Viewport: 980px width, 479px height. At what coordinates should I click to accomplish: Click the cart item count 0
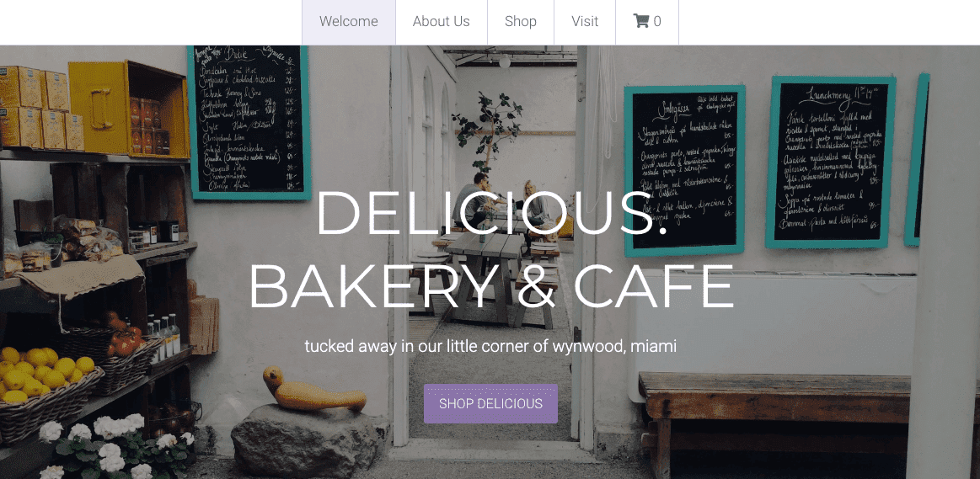(657, 21)
